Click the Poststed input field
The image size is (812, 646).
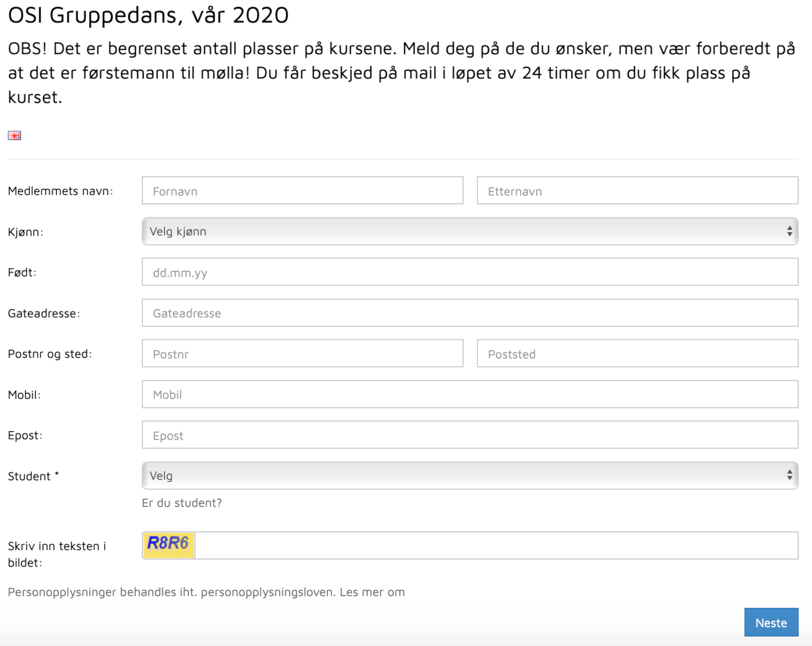pyautogui.click(x=638, y=353)
